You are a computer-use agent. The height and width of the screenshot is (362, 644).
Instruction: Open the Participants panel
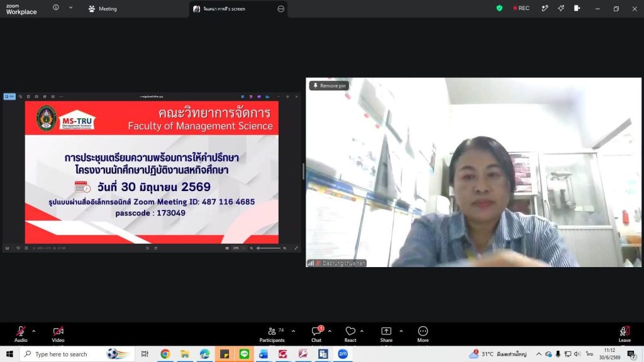point(272,334)
